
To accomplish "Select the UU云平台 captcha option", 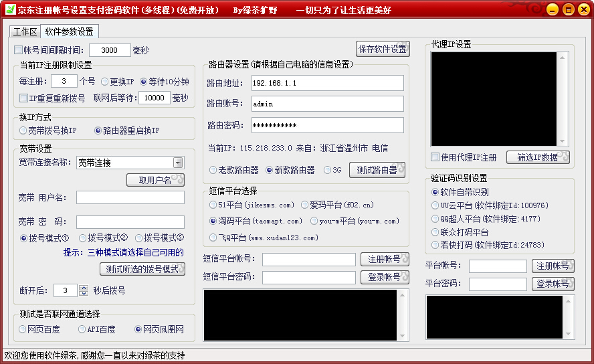I will 435,205.
